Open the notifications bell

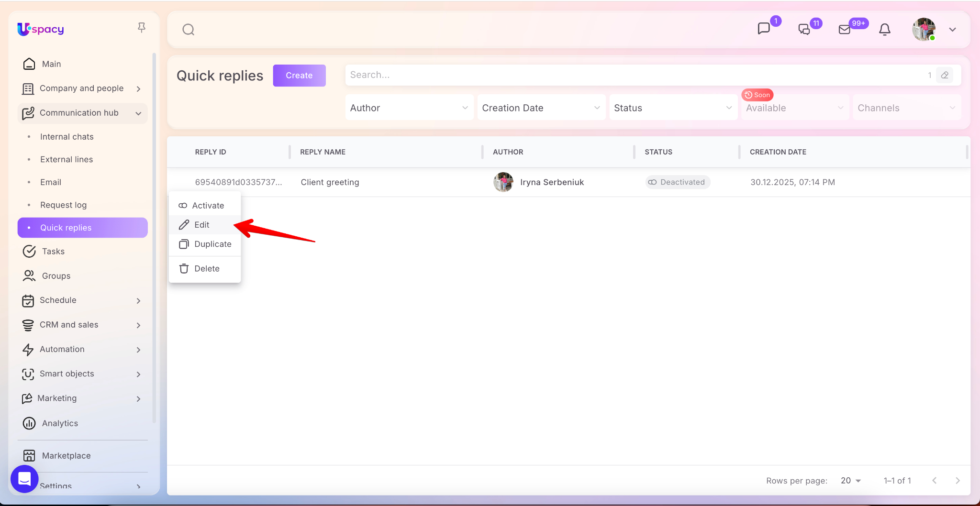point(885,30)
